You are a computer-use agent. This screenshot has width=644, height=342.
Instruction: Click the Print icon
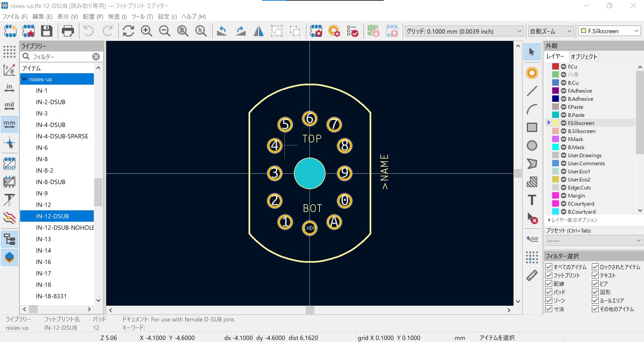[x=68, y=31]
